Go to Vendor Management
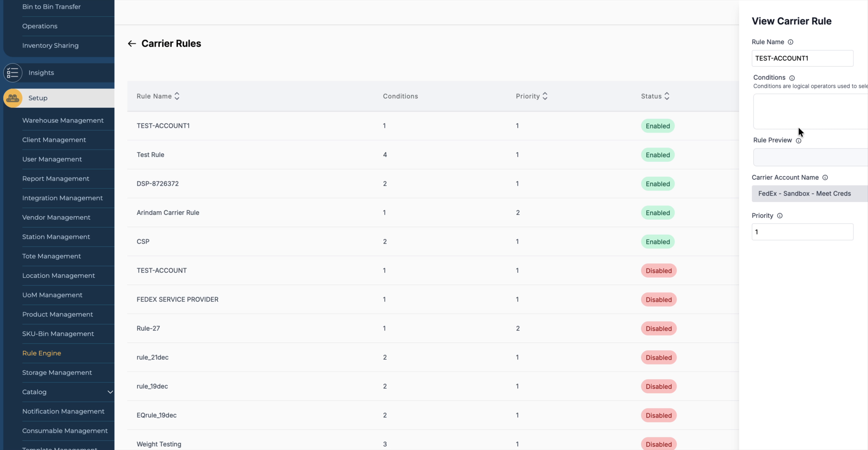Screen dimensions: 868x450 pos(56,217)
